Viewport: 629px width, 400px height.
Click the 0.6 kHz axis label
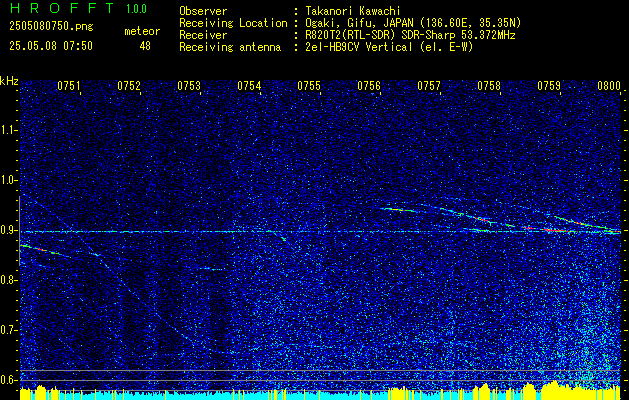point(9,380)
